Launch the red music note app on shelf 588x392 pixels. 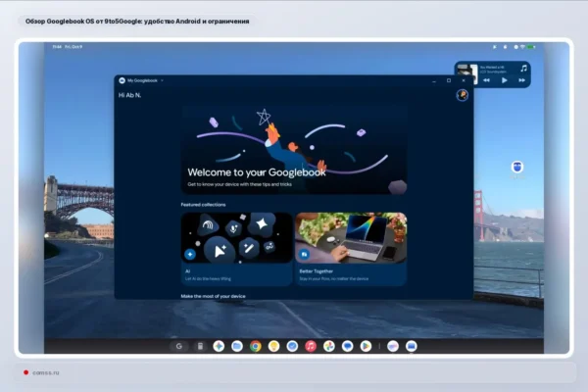tap(311, 346)
